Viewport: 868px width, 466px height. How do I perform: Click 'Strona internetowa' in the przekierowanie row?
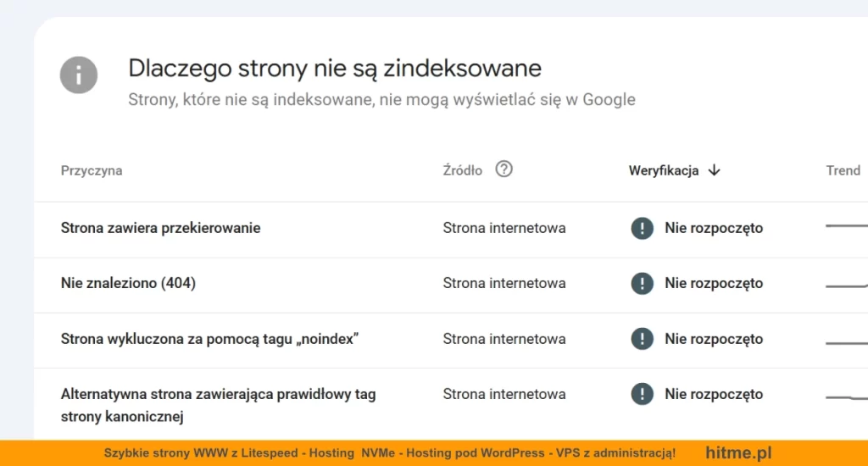(x=504, y=228)
